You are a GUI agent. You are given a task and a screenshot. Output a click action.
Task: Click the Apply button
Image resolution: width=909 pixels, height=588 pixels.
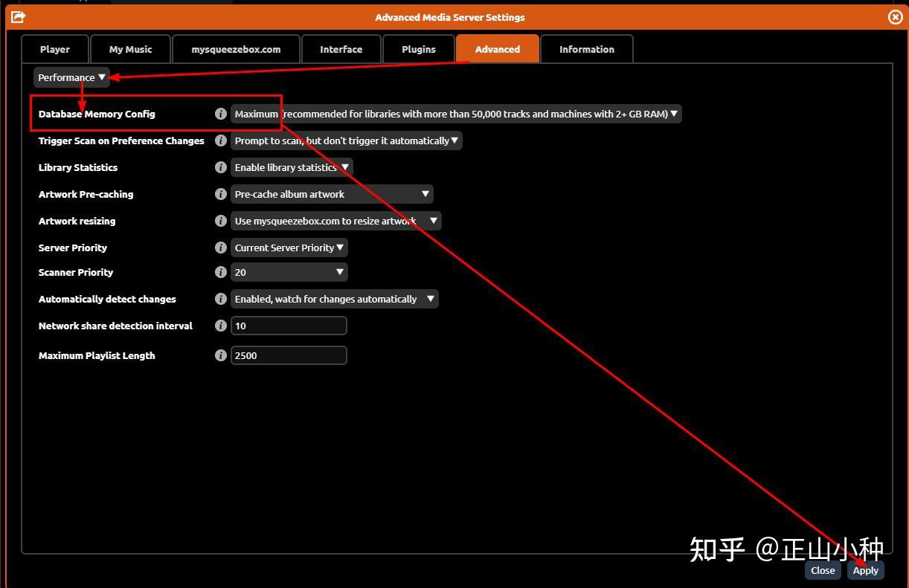click(865, 570)
